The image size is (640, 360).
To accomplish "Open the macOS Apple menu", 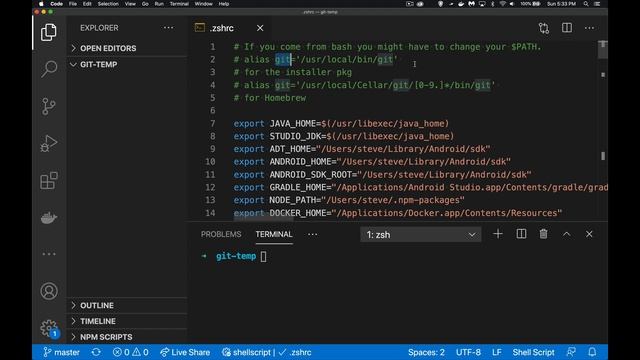I will 41,4.
